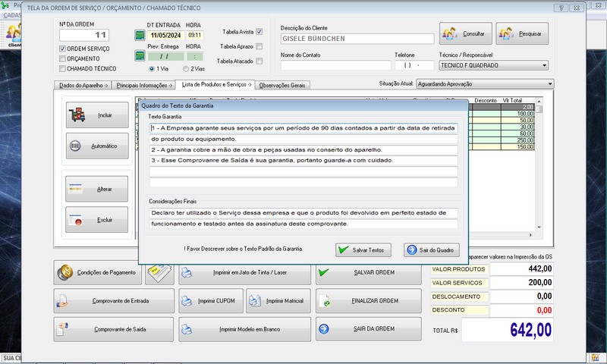Image resolution: width=607 pixels, height=364 pixels.
Task: Click FINALIZAR ORDEM button
Action: (x=369, y=300)
